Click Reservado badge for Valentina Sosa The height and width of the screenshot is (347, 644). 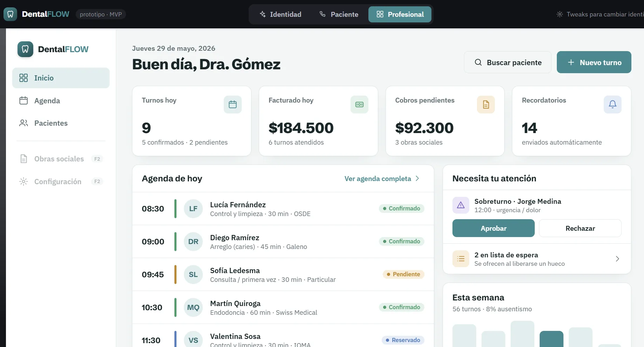click(x=403, y=340)
